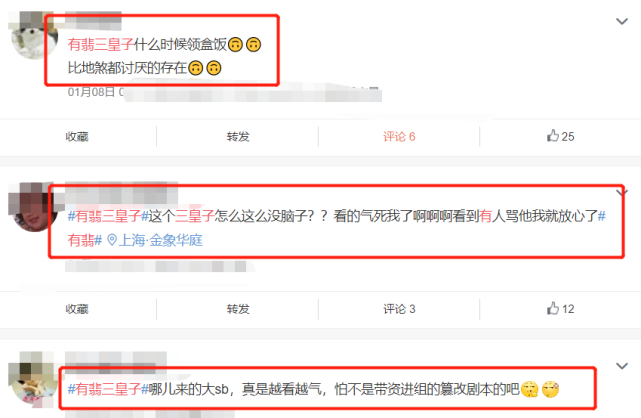
Task: Open second poster's avatar thumbnail
Action: pyautogui.click(x=32, y=207)
